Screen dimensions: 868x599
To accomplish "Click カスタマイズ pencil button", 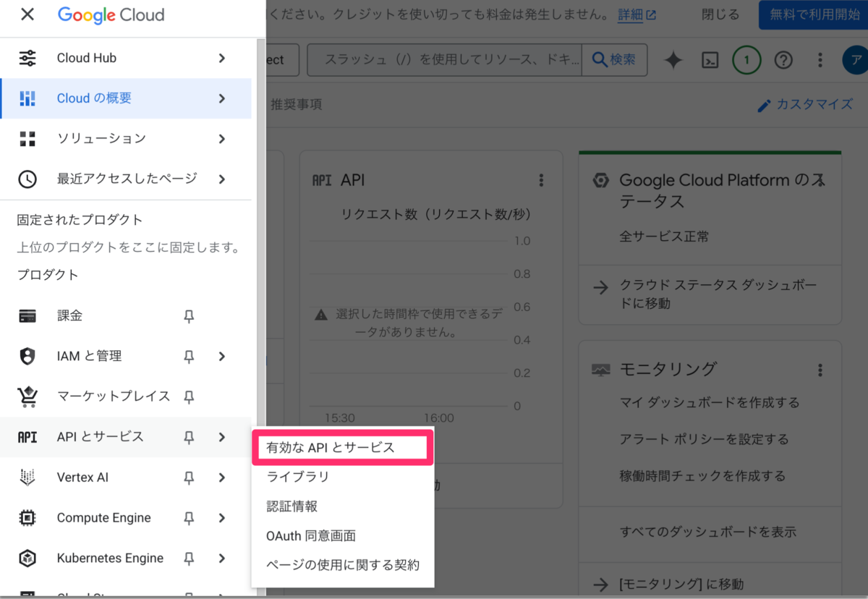I will coord(805,104).
